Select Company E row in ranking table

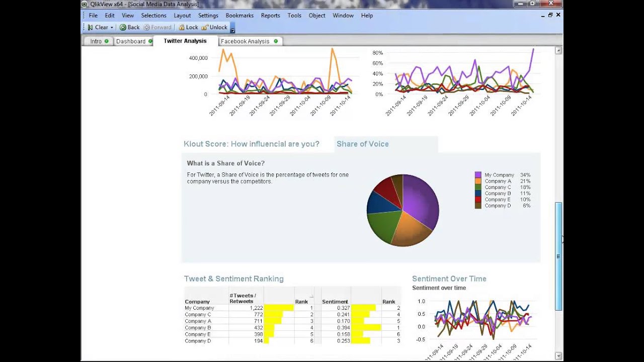coord(292,334)
